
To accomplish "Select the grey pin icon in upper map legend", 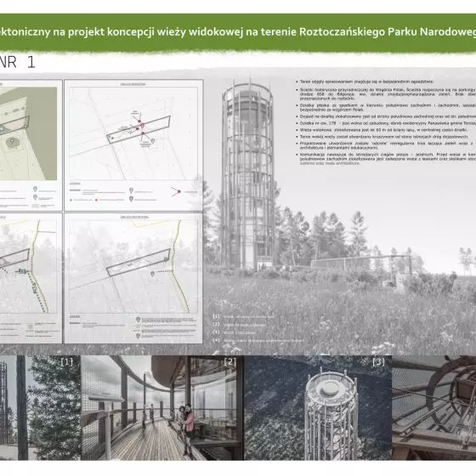I will tap(131, 190).
